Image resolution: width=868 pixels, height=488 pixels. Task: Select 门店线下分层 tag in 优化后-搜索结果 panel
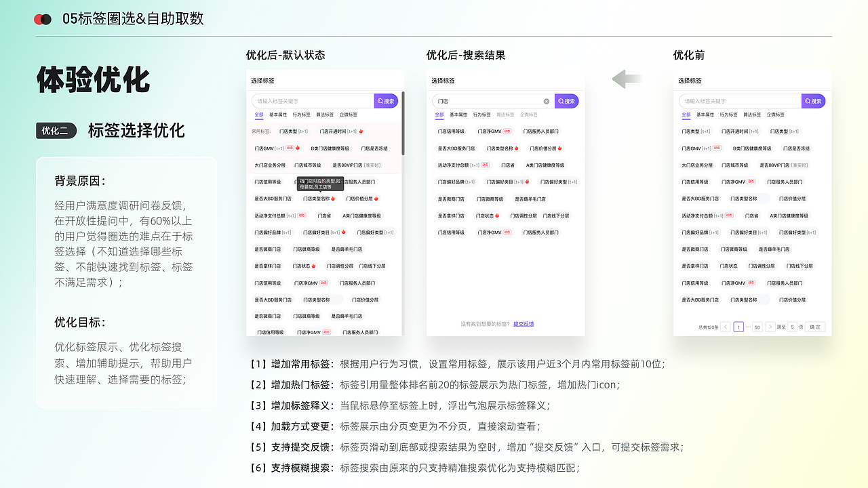[x=556, y=216]
